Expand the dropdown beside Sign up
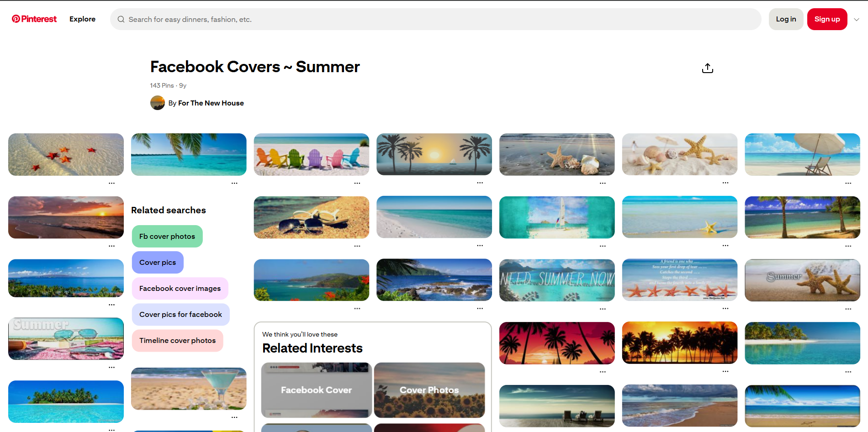This screenshot has width=868, height=432. click(x=857, y=19)
